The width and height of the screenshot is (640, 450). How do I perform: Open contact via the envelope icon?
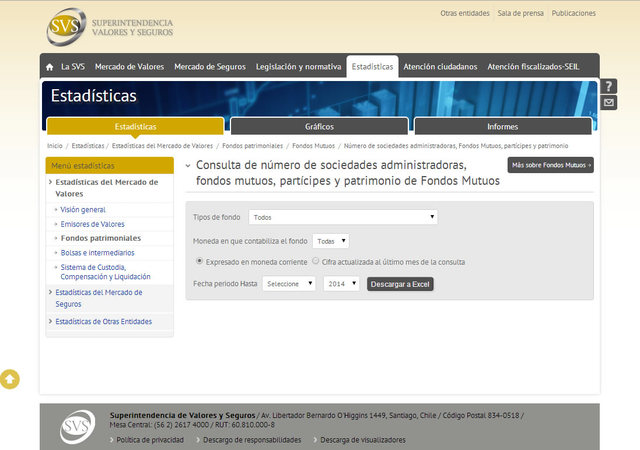point(608,102)
